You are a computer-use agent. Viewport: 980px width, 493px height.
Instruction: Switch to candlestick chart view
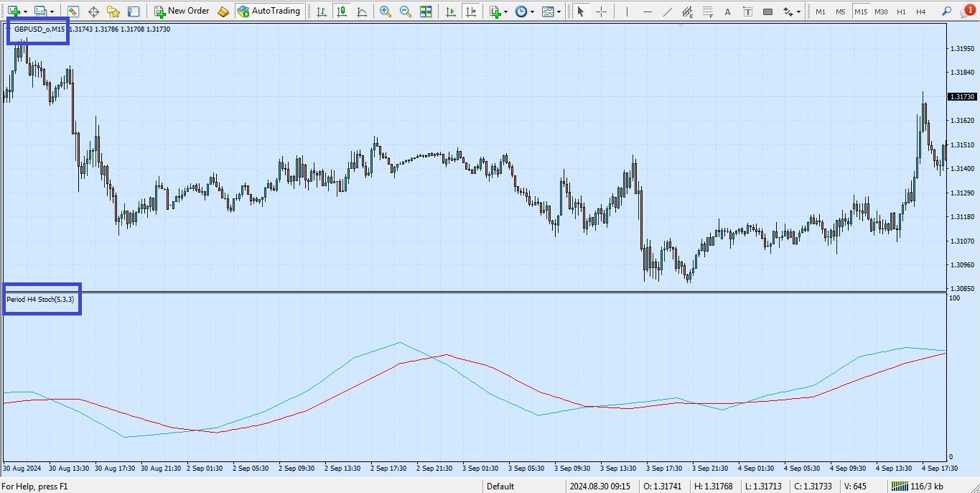[x=341, y=11]
